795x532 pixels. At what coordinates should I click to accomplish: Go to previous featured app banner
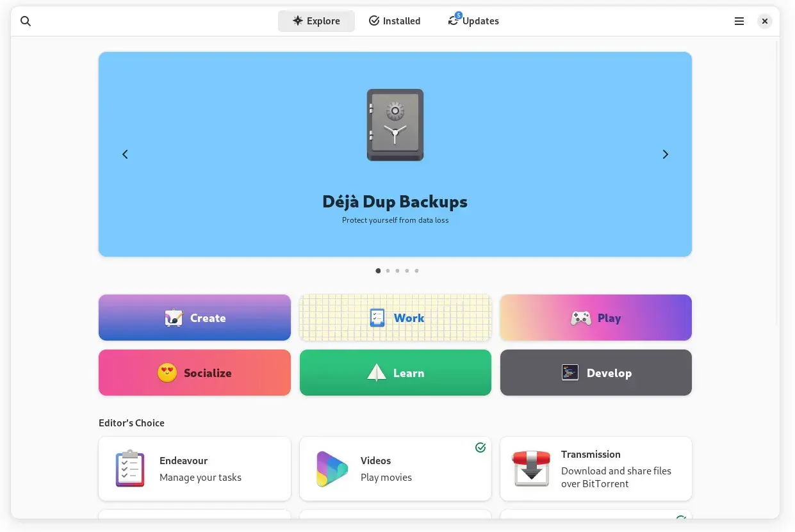tap(125, 154)
